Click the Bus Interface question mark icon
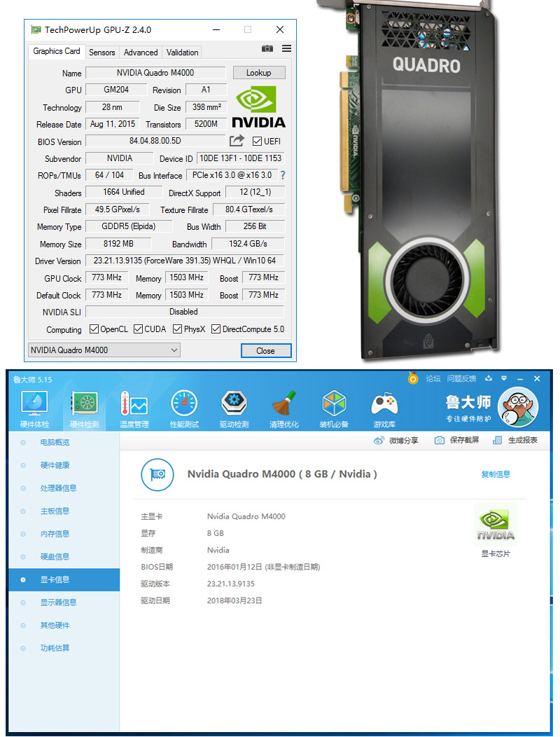The image size is (560, 737). pos(283,175)
